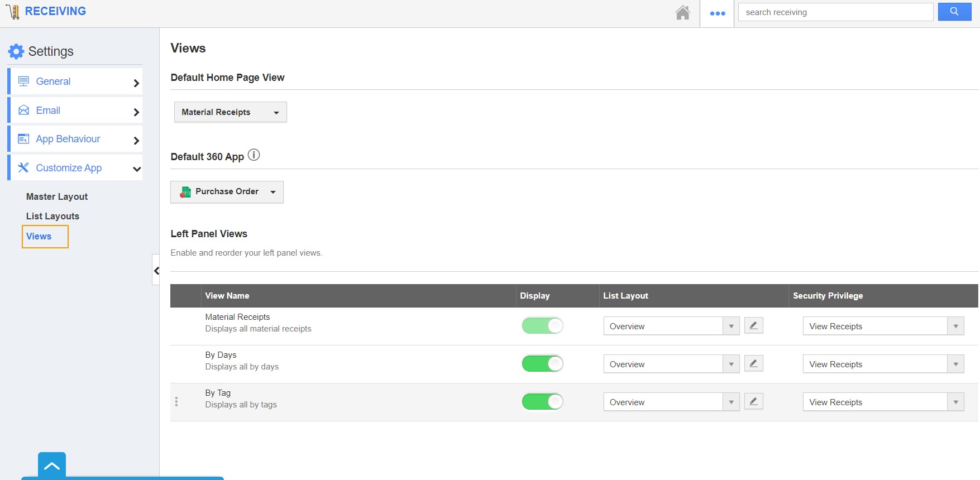Edit the By Tag list layout
980x480 pixels.
click(x=753, y=401)
